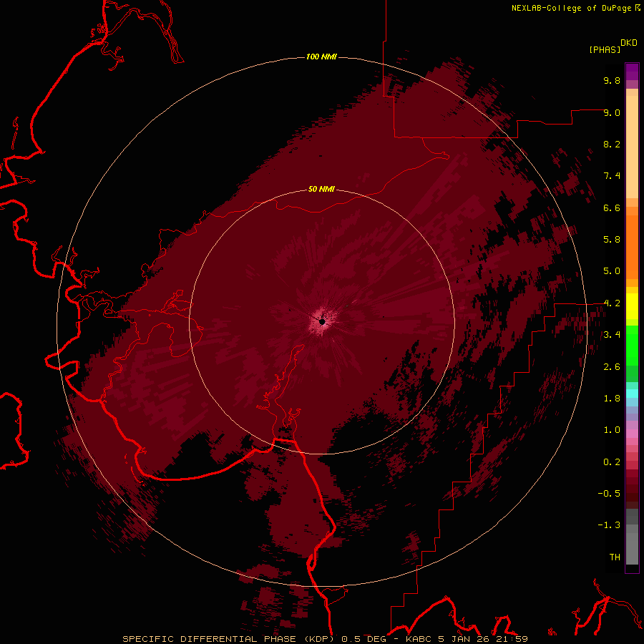Image resolution: width=644 pixels, height=644 pixels.
Task: Pick the peach swatch in the legend
Action: (x=632, y=148)
